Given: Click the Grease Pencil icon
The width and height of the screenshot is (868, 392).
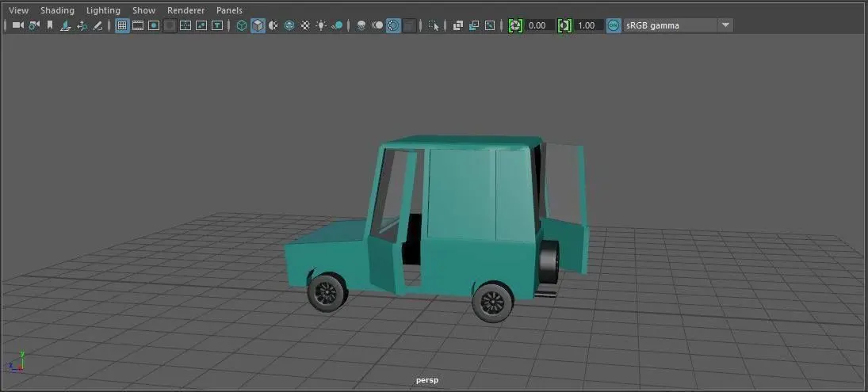Looking at the screenshot, I should coord(98,25).
